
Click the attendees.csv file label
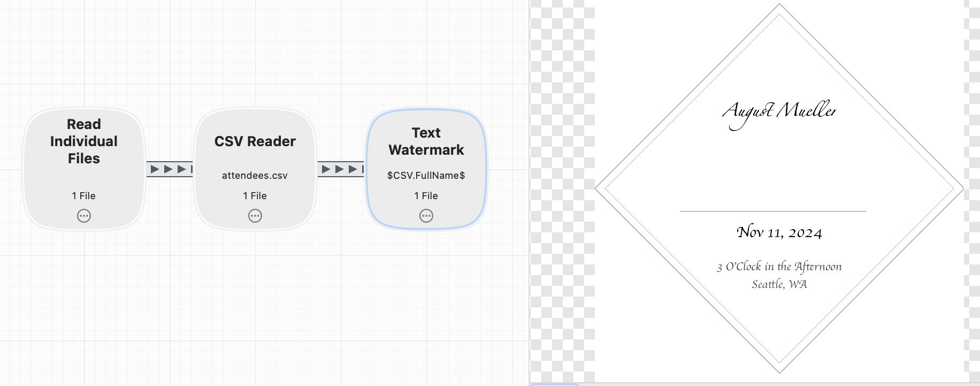pos(255,176)
